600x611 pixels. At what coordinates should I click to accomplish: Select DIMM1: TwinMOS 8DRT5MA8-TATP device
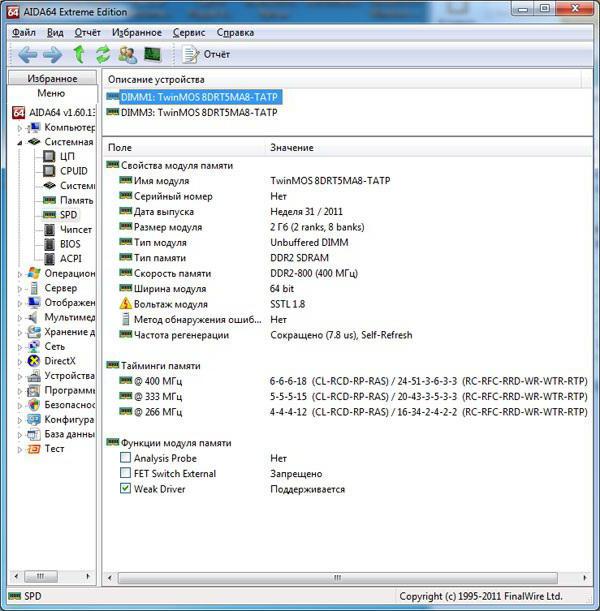click(x=194, y=97)
